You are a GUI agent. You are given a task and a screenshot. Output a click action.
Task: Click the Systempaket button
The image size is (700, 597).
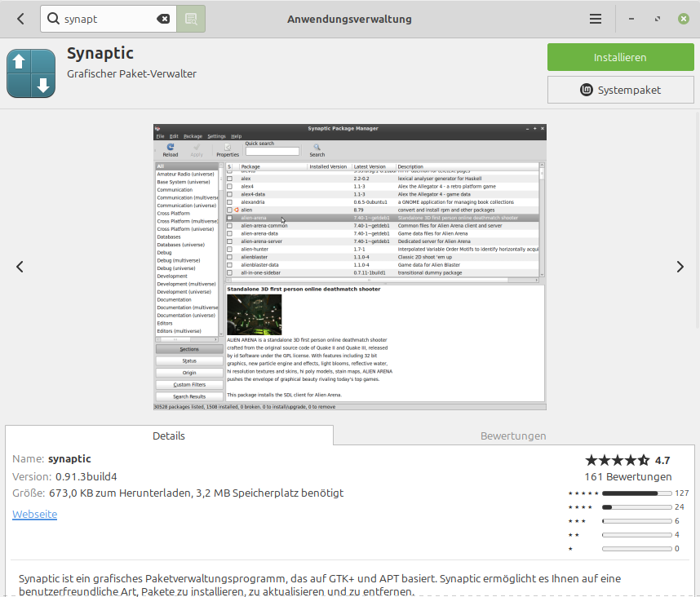coord(621,90)
